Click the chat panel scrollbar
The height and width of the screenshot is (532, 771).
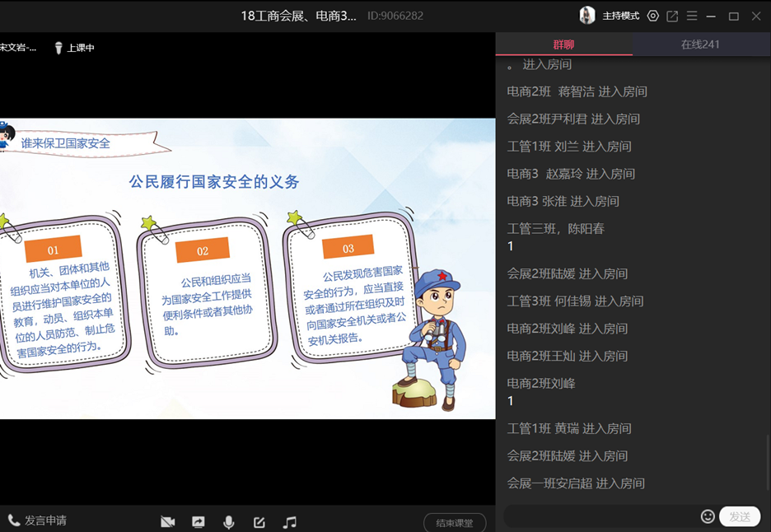[768, 465]
